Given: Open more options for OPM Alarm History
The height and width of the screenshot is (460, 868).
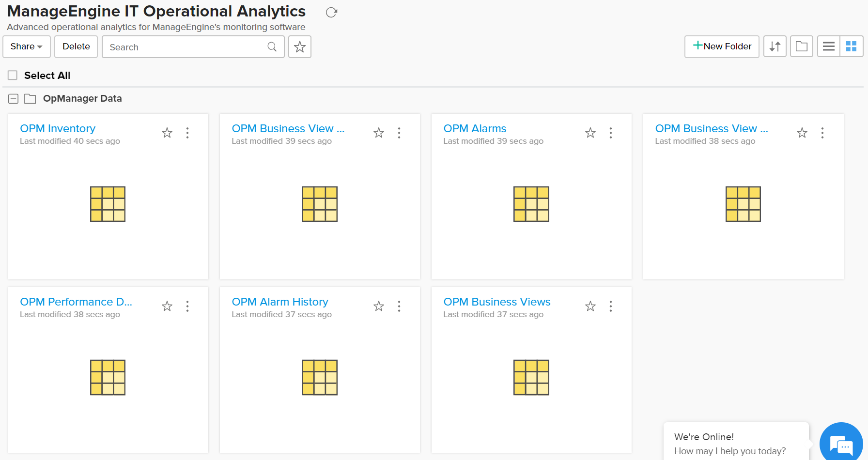Looking at the screenshot, I should tap(399, 306).
